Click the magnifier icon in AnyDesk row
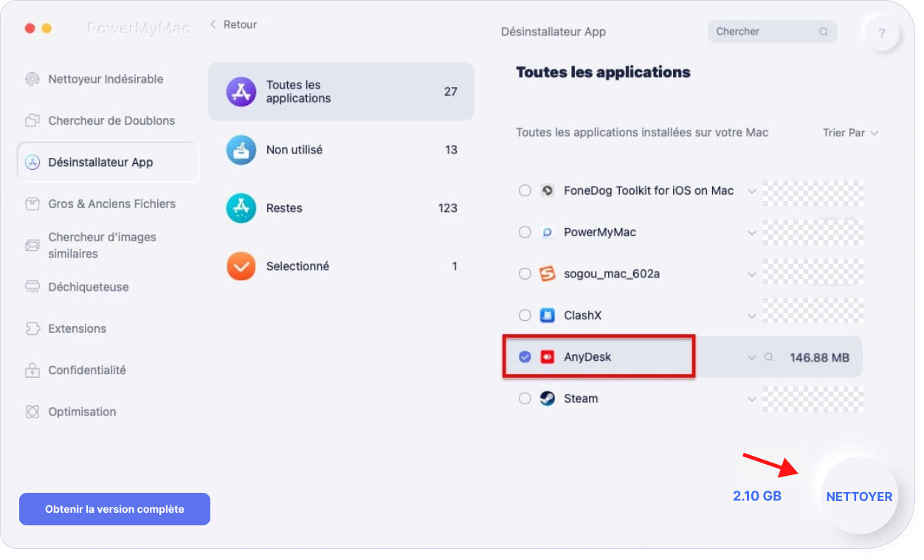The image size is (924, 560). click(768, 357)
